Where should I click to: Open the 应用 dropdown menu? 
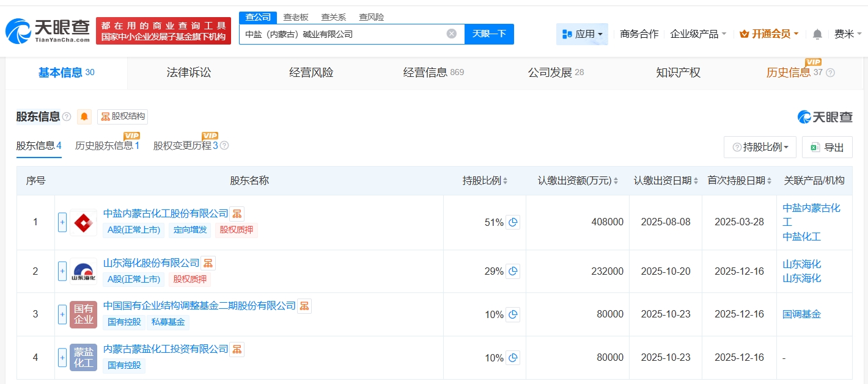tap(582, 34)
